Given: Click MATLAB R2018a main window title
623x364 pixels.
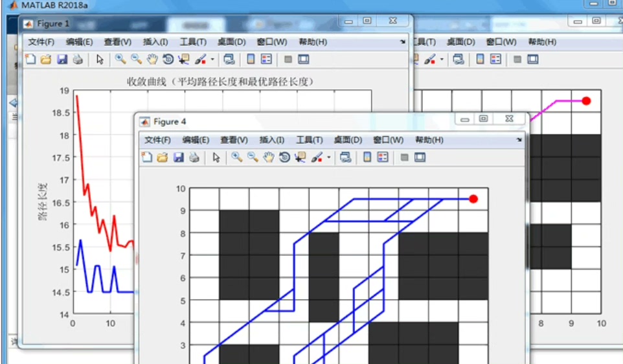Looking at the screenshot, I should (54, 5).
